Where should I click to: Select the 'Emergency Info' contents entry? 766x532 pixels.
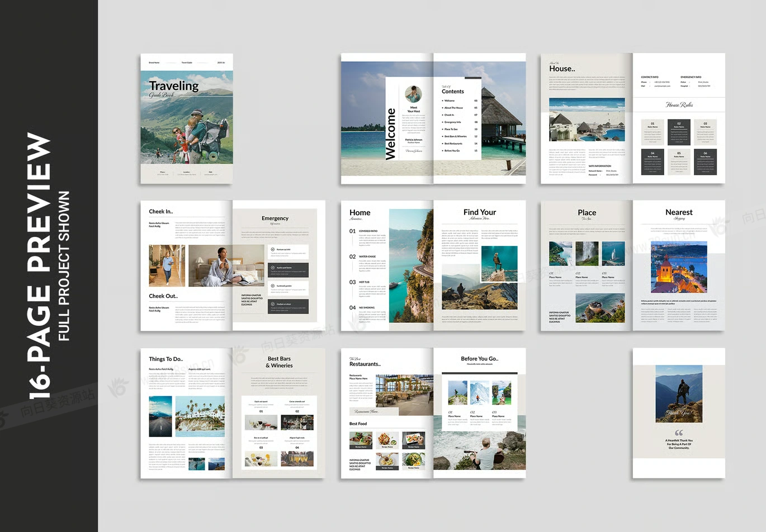[x=452, y=122]
